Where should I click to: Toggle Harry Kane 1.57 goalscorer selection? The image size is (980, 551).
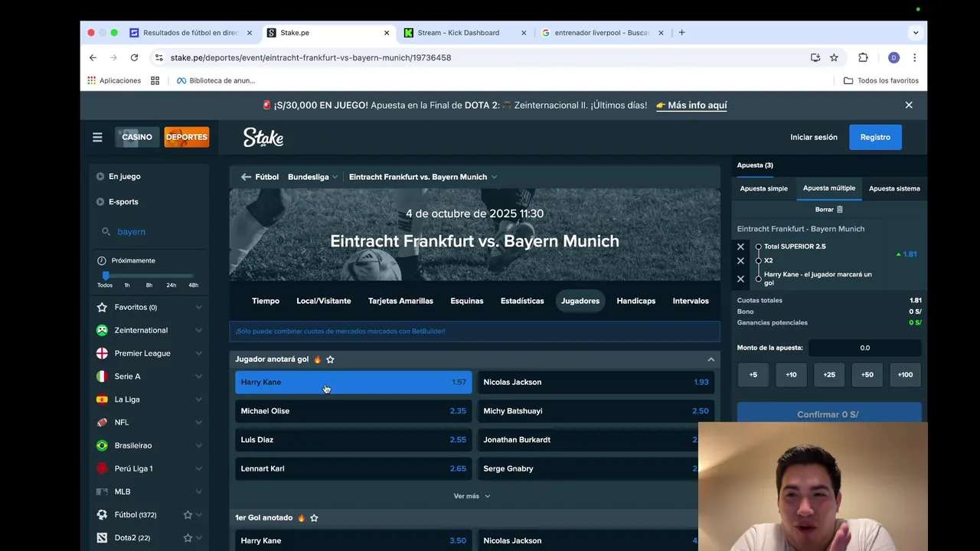[x=354, y=382]
